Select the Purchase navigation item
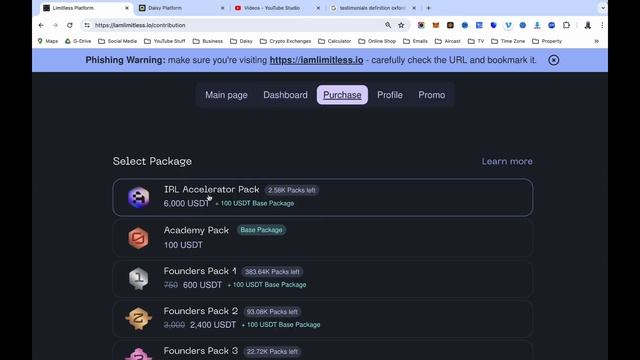 point(342,95)
